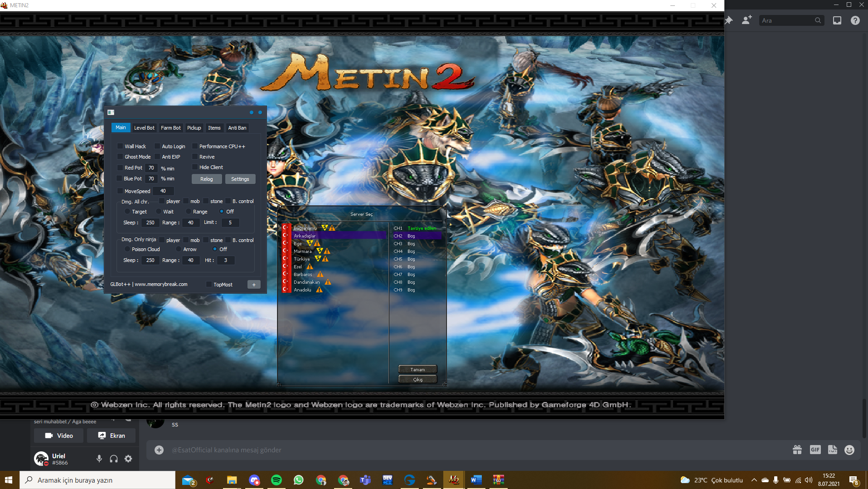
Task: Expand hidden system tray icons
Action: (x=754, y=480)
